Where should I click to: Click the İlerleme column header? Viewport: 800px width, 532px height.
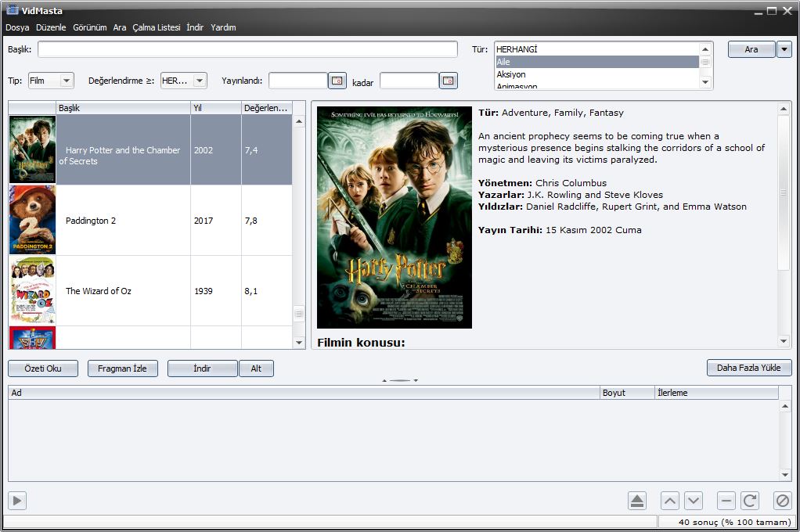(x=716, y=393)
